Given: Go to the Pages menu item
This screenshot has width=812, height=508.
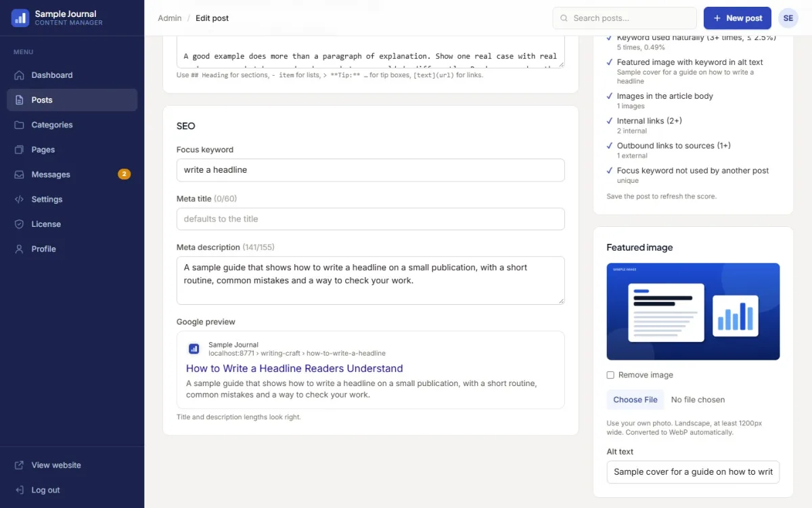Looking at the screenshot, I should (x=72, y=150).
